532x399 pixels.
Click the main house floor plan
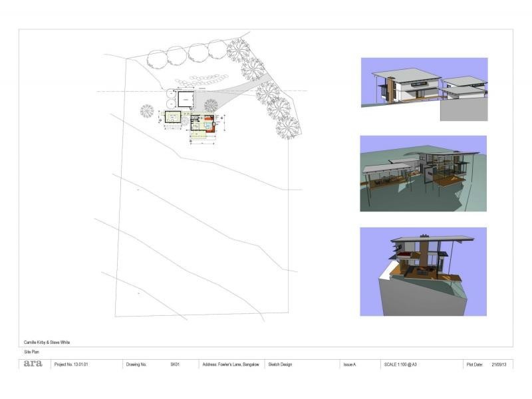[204, 124]
